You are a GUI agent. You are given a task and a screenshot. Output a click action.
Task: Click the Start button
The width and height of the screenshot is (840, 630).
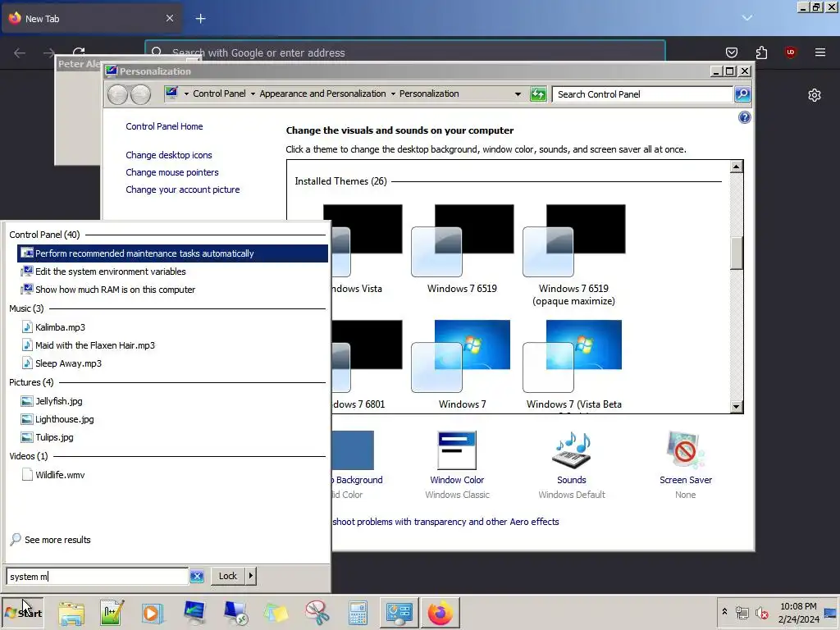tap(23, 613)
